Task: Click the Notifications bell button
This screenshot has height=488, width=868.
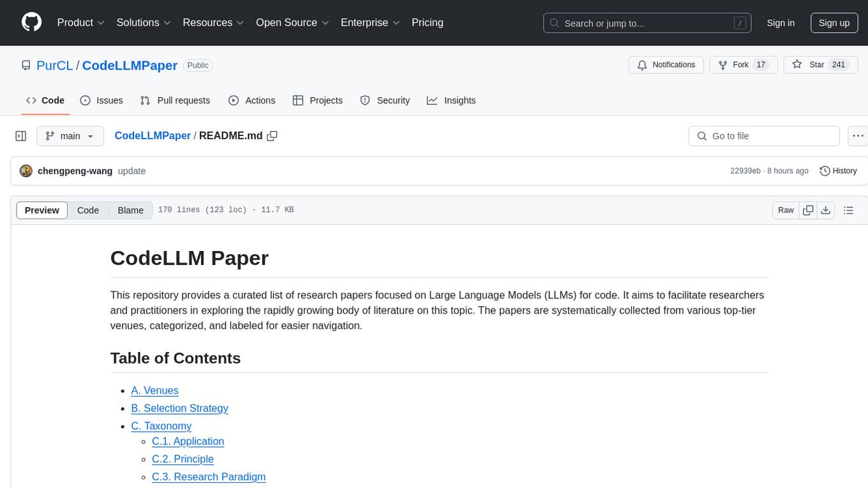Action: 666,65
